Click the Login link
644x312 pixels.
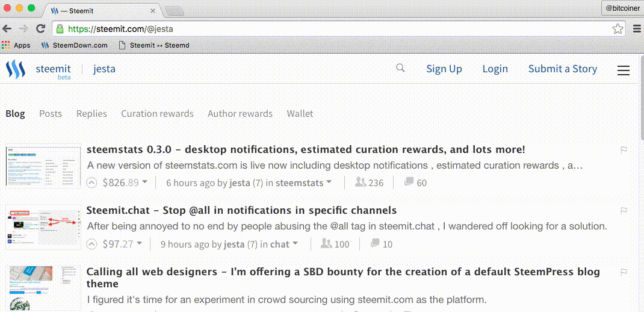495,69
